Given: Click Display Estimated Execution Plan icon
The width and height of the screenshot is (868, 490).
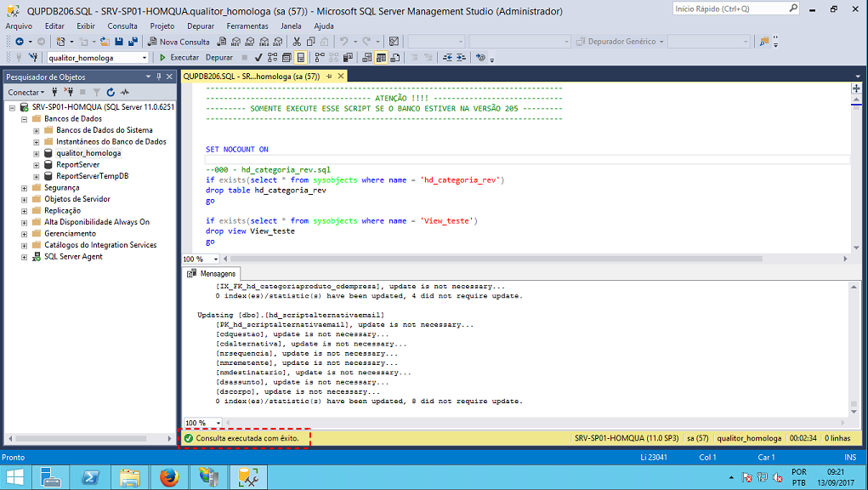Looking at the screenshot, I should point(272,58).
